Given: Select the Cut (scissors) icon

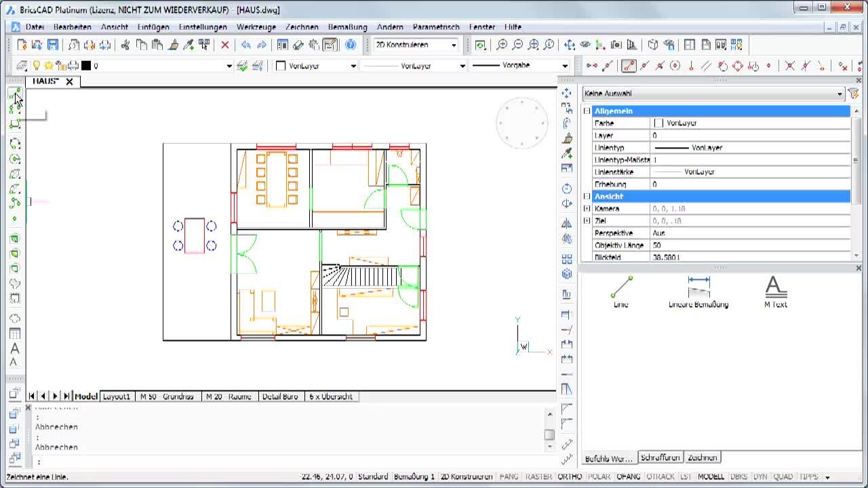Looking at the screenshot, I should [125, 45].
